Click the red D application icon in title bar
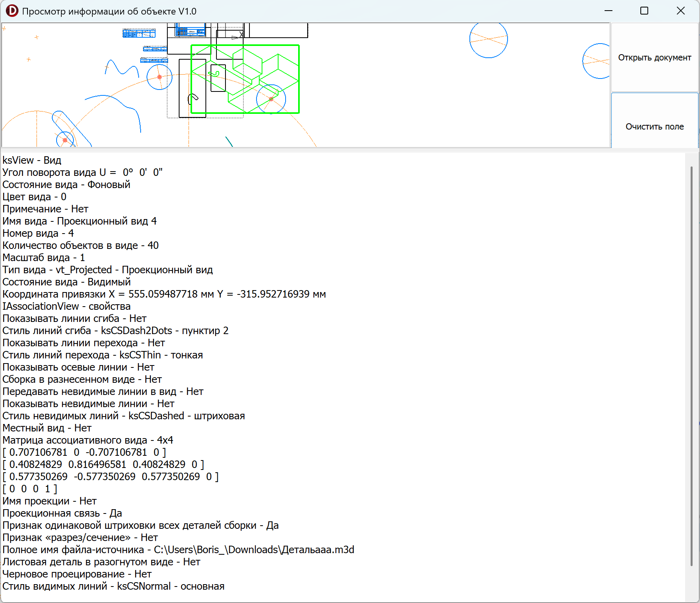The width and height of the screenshot is (700, 603). (x=12, y=11)
